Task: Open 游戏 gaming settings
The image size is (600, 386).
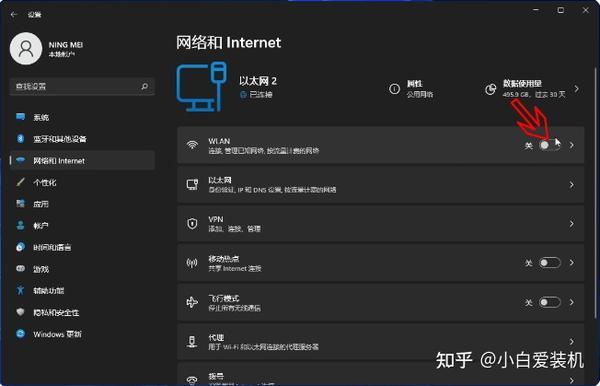Action: (x=82, y=269)
